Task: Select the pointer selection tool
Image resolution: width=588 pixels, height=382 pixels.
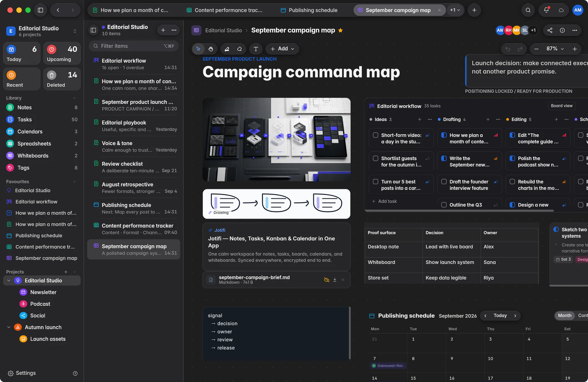Action: (198, 49)
